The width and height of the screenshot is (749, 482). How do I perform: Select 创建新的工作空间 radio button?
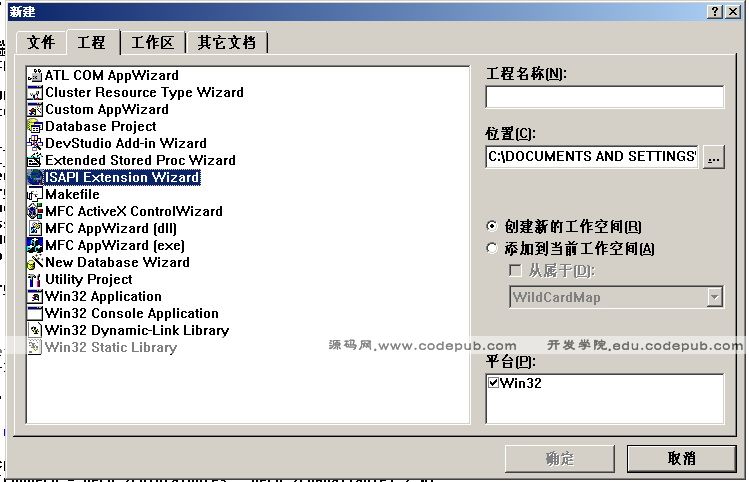pos(492,226)
